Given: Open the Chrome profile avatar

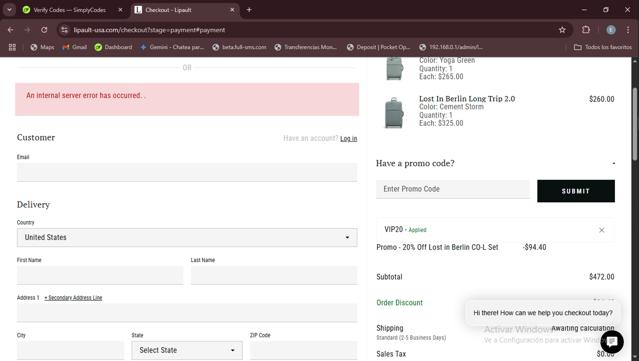Looking at the screenshot, I should pos(610,30).
